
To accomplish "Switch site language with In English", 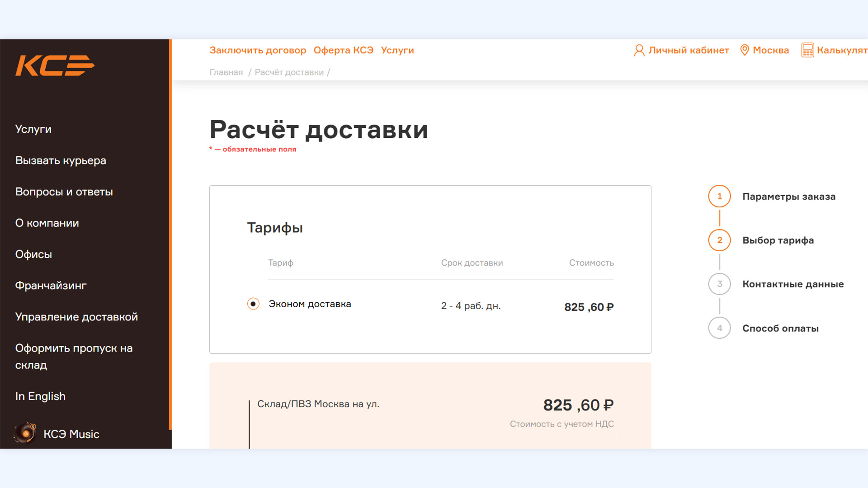I will coord(40,396).
